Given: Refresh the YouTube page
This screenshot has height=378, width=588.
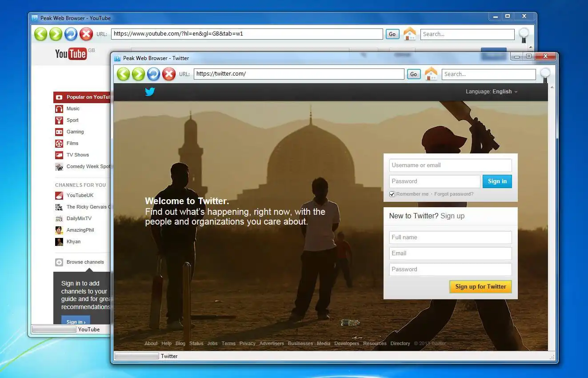Looking at the screenshot, I should [x=71, y=34].
